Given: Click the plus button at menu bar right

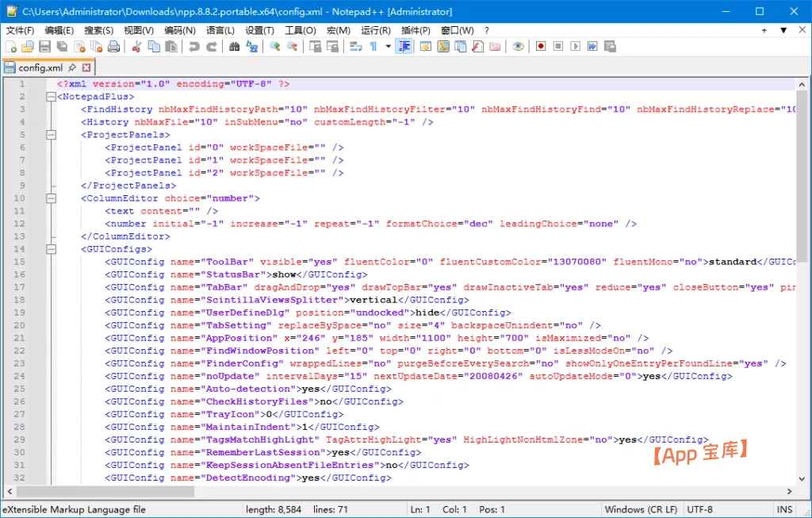Looking at the screenshot, I should click(764, 30).
